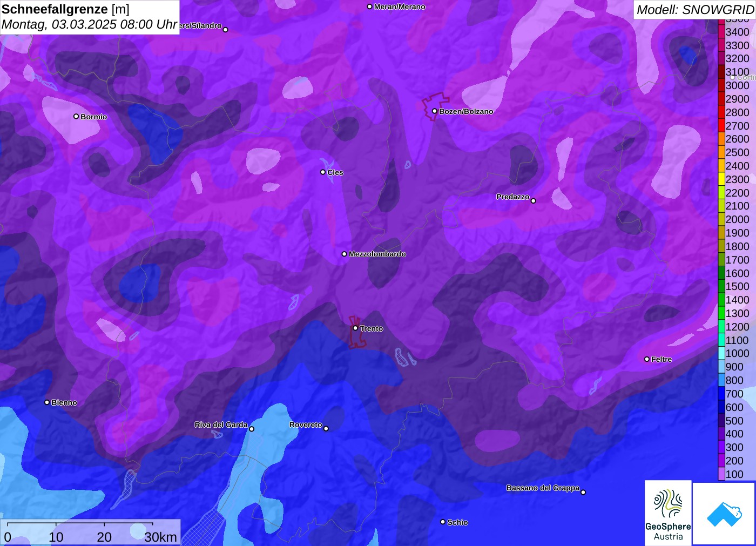This screenshot has height=546, width=756.
Task: Select the 700 m legend color swatch
Action: (x=721, y=394)
